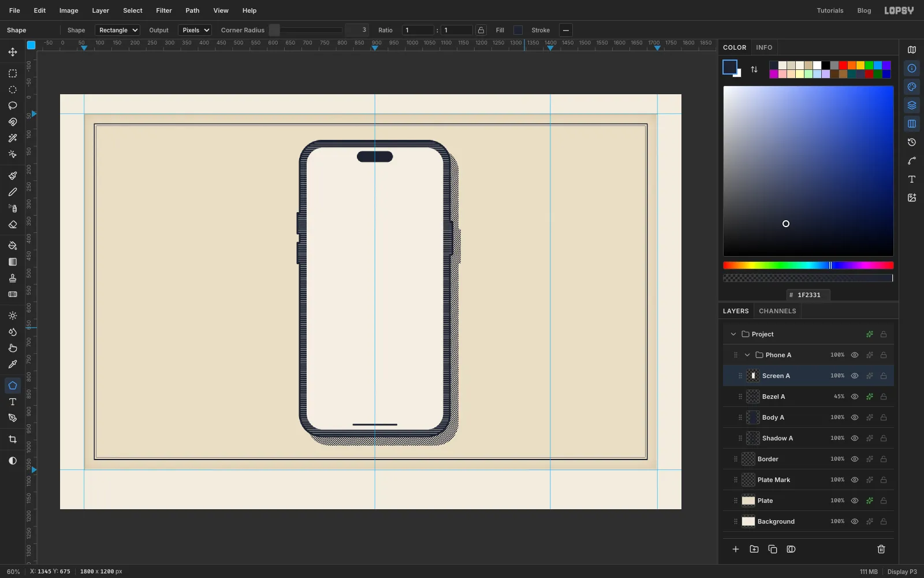
Task: Select the Pencil tool
Action: click(x=13, y=192)
